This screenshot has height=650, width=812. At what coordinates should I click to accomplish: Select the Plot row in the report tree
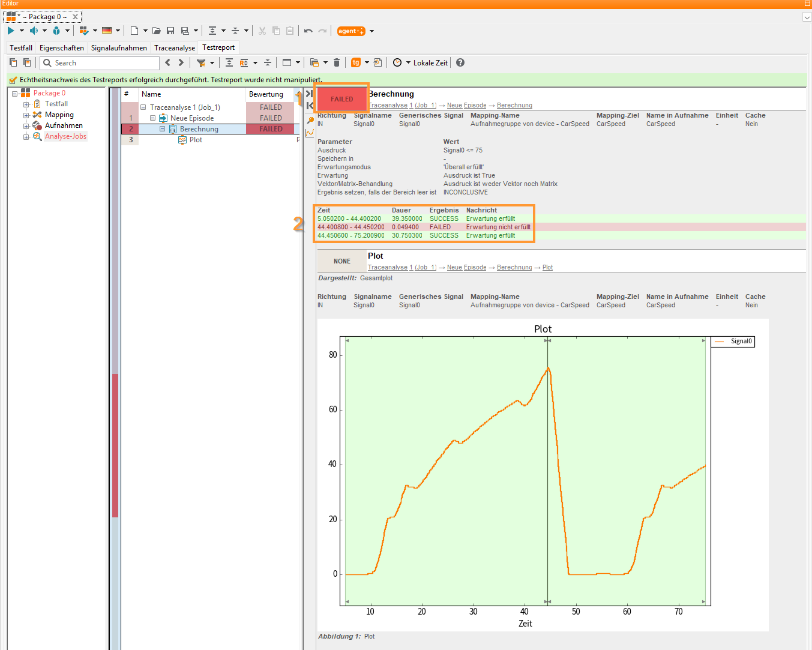click(x=196, y=140)
